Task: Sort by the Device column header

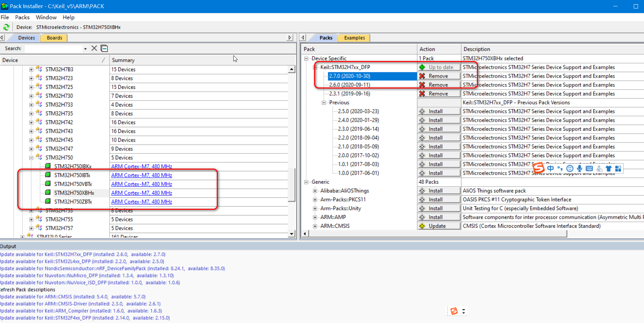Action: click(x=55, y=60)
